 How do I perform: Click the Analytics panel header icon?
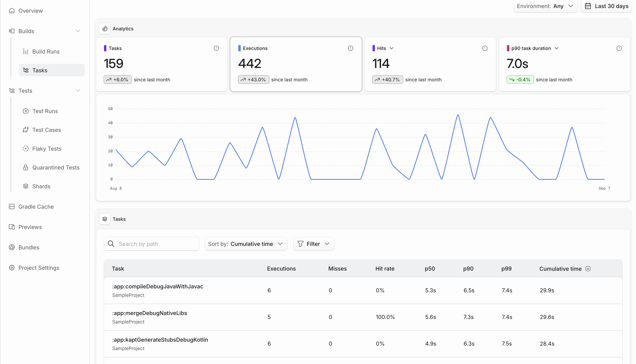[105, 29]
